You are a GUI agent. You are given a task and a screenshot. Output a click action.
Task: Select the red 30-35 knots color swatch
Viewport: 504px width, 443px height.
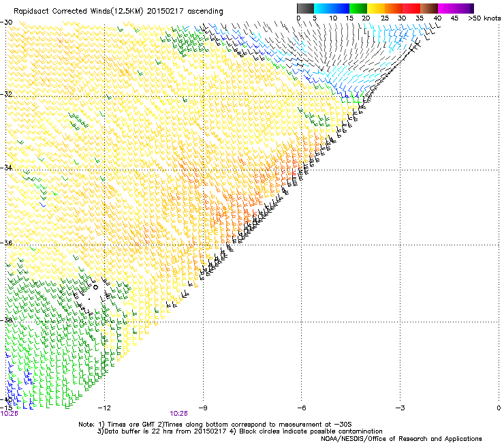411,8
